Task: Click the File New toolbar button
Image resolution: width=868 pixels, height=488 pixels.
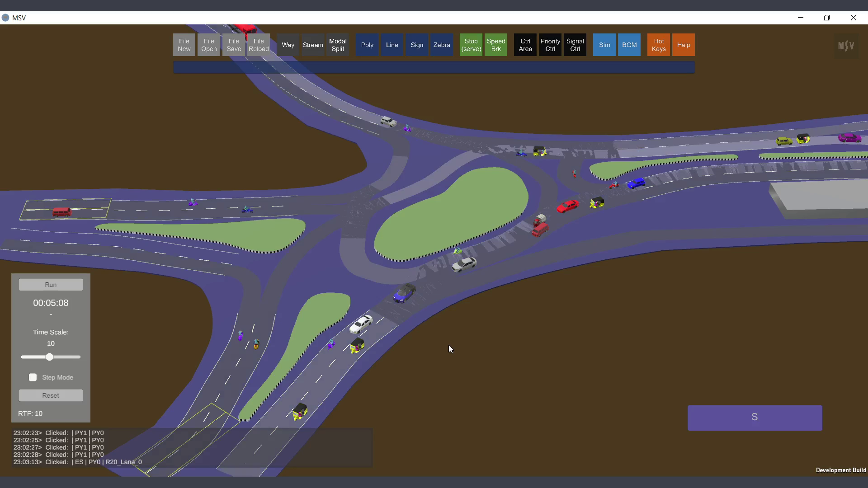Action: tap(184, 45)
